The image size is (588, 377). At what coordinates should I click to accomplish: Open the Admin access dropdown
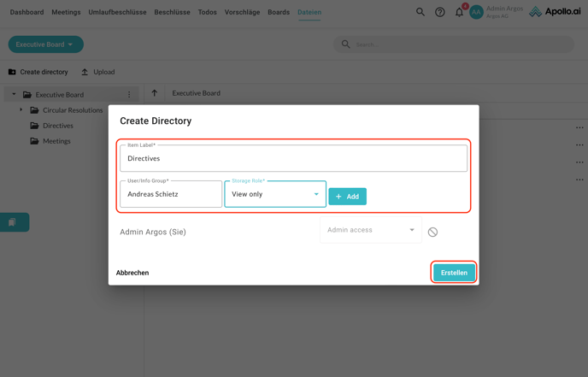[x=370, y=230]
